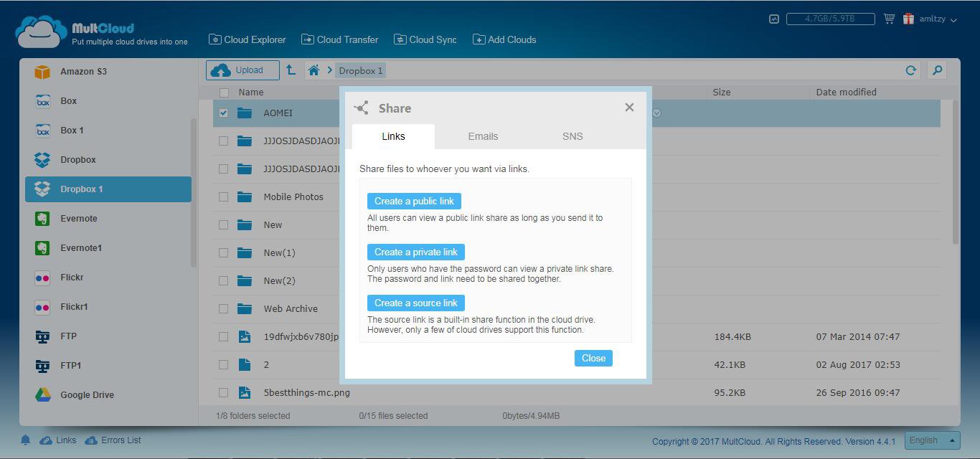Check the Mobile Photos folder checkbox

[x=224, y=197]
